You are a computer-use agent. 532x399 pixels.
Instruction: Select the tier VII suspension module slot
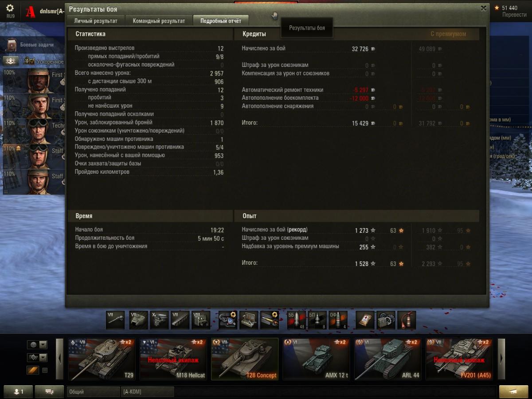(180, 320)
